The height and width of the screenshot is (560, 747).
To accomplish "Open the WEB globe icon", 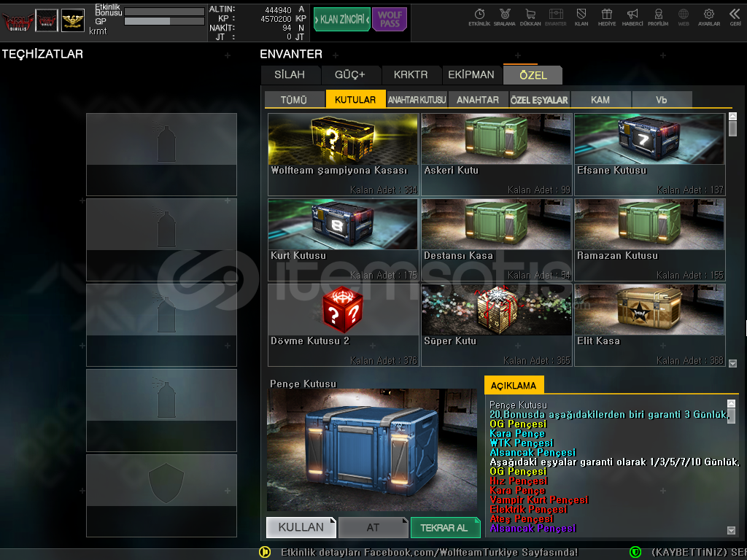I will click(684, 17).
